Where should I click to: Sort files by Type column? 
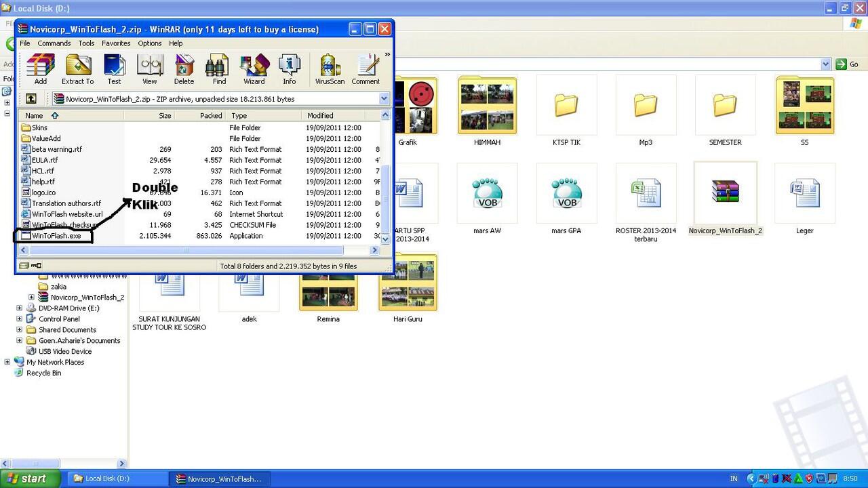click(264, 115)
